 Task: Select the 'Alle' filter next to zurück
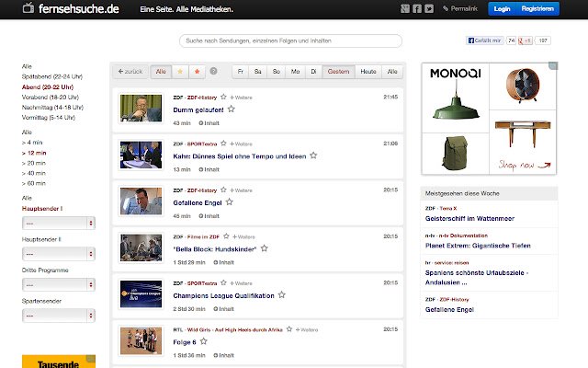(161, 72)
